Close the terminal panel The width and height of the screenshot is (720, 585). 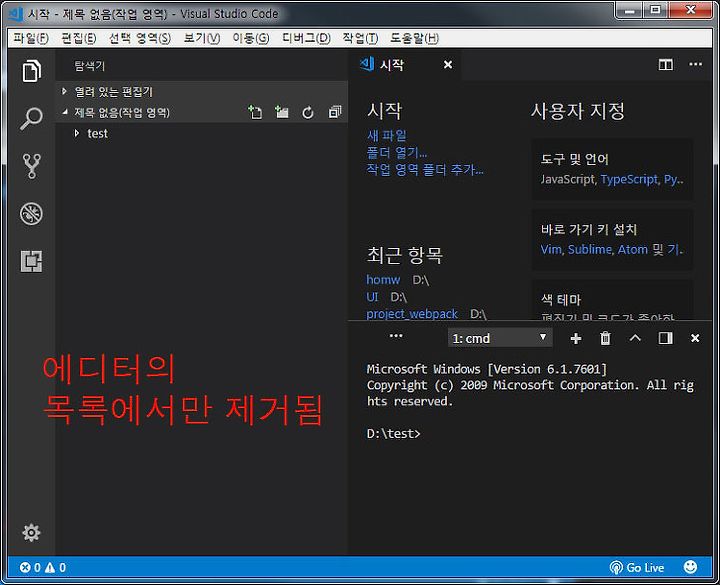point(695,338)
